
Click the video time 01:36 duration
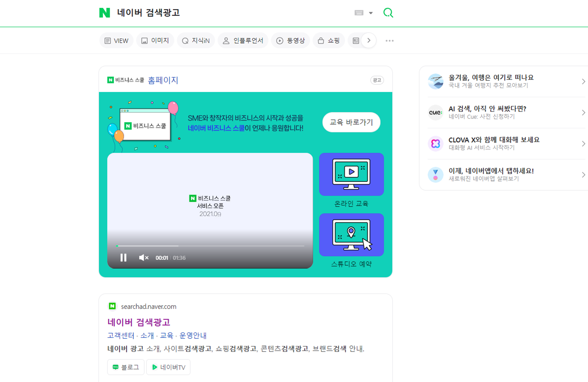pos(179,258)
